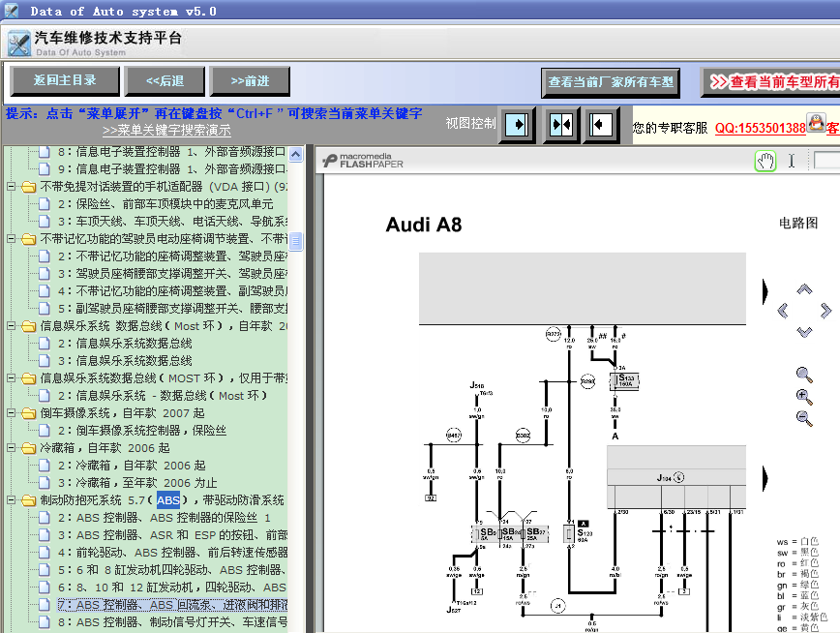Click the tree panel scrollbar thumb
Image resolution: width=840 pixels, height=633 pixels.
point(296,241)
